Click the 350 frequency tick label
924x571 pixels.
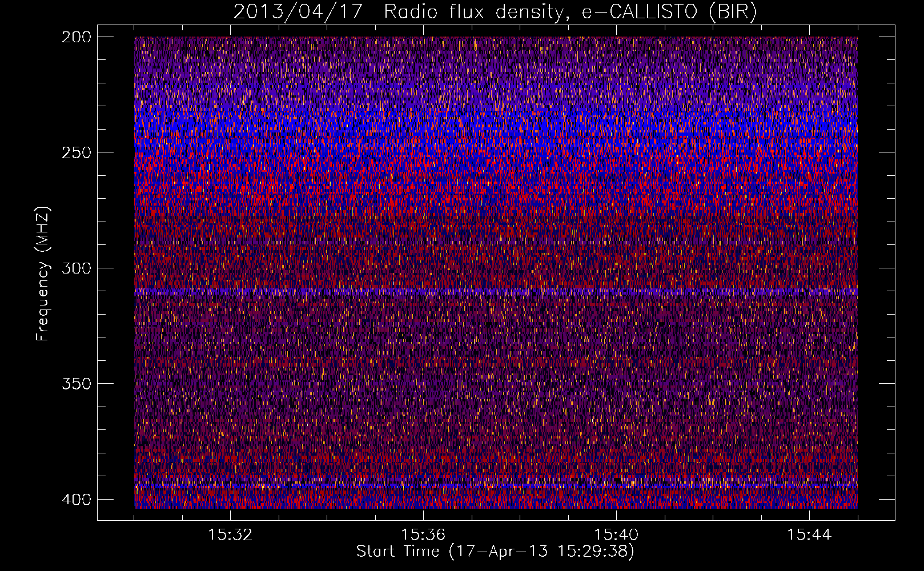(76, 384)
